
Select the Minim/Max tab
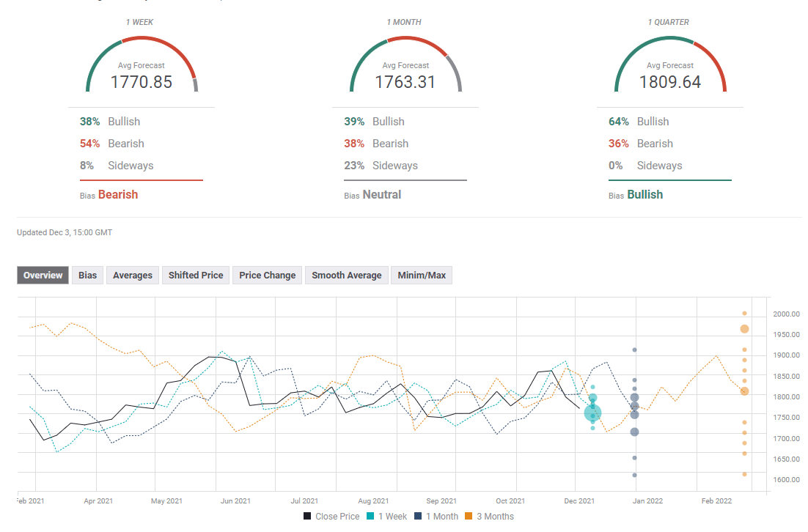[x=422, y=276]
